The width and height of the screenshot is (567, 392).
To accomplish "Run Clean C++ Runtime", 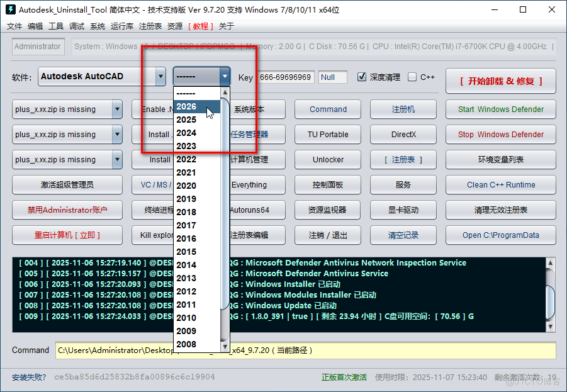I will point(500,184).
